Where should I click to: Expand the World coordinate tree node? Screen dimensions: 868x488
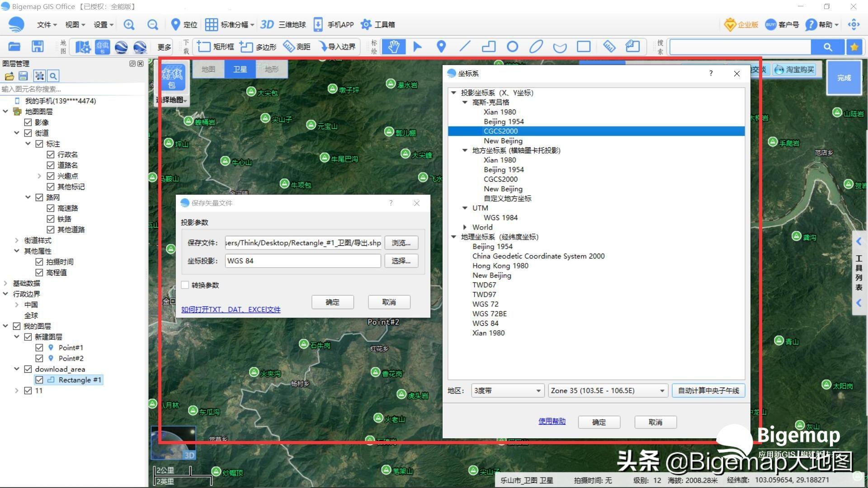coord(465,227)
